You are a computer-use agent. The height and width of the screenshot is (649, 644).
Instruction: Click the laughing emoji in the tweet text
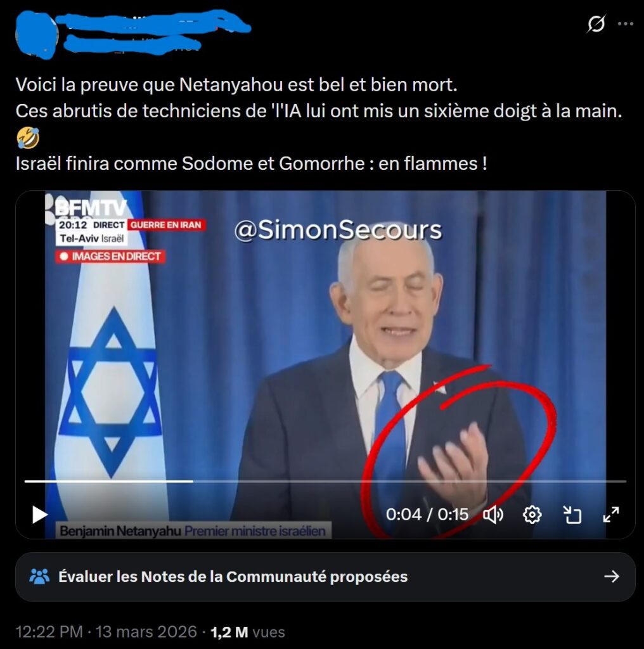[28, 138]
